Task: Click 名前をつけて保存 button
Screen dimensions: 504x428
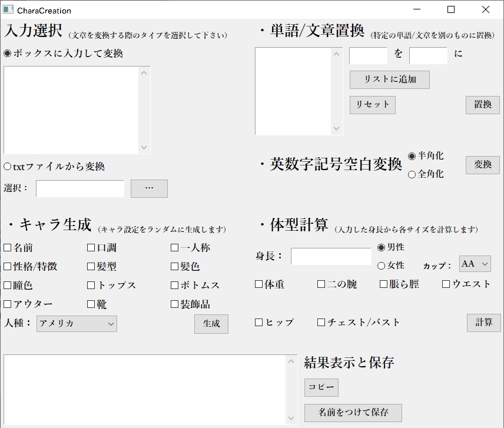Action: pyautogui.click(x=353, y=413)
